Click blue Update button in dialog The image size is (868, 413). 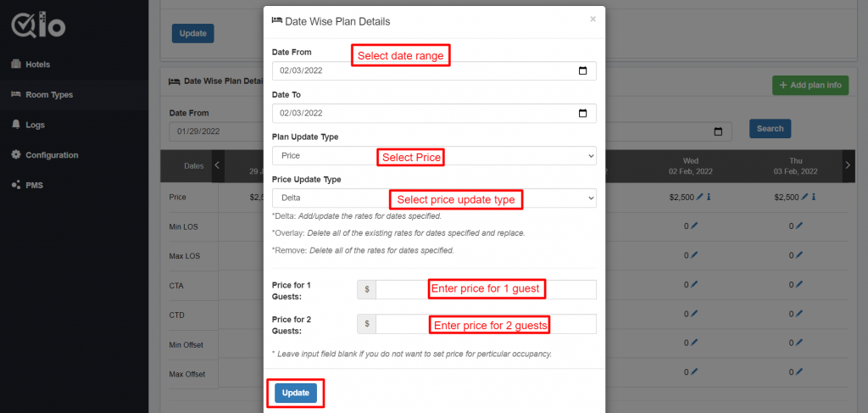[x=296, y=393]
